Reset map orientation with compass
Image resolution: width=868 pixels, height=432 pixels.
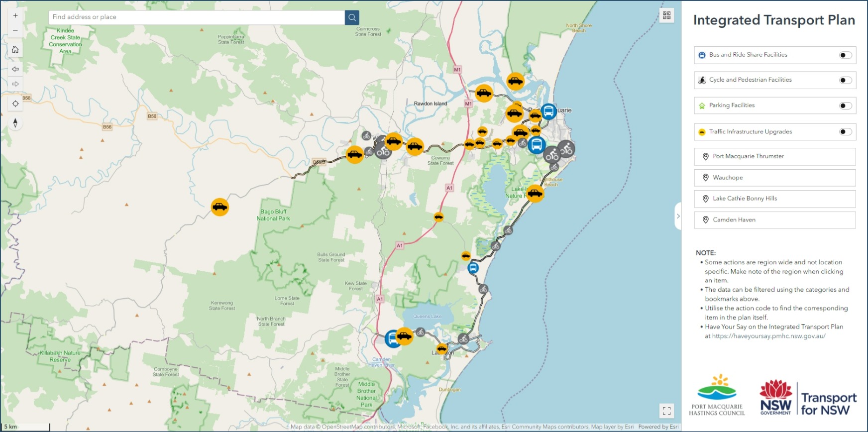tap(15, 123)
